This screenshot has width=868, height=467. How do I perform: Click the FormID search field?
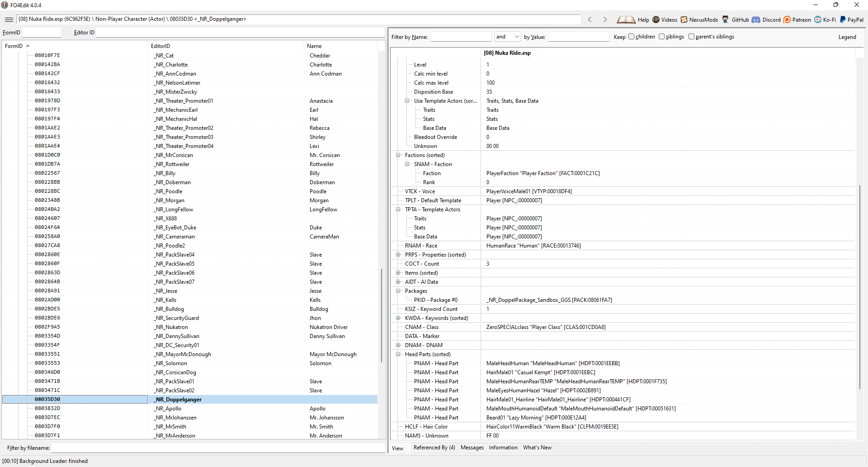42,33
